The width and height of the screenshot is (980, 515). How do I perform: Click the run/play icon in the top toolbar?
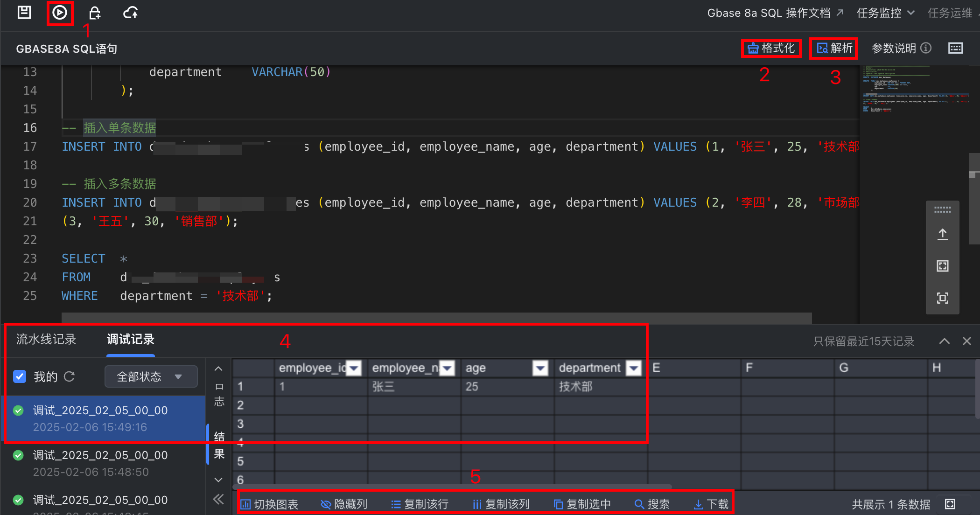pos(60,13)
